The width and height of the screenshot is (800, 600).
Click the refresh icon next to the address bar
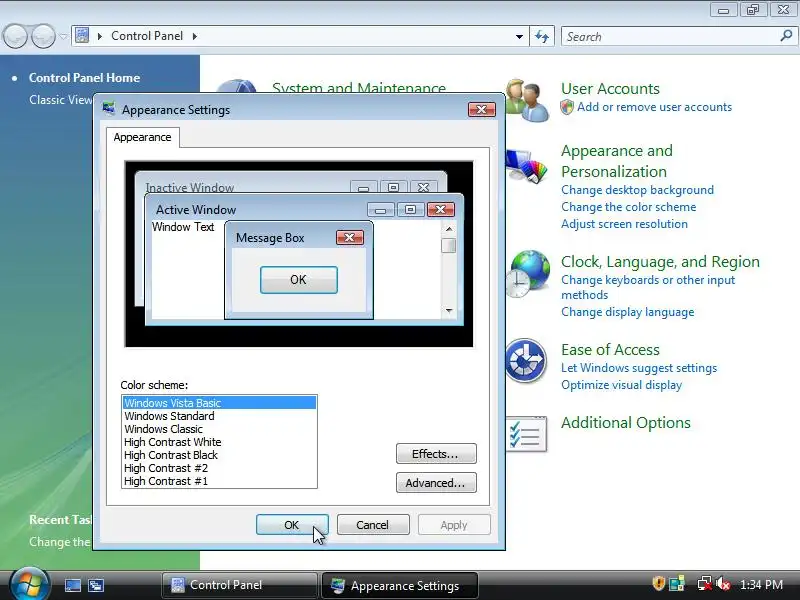[x=542, y=37]
